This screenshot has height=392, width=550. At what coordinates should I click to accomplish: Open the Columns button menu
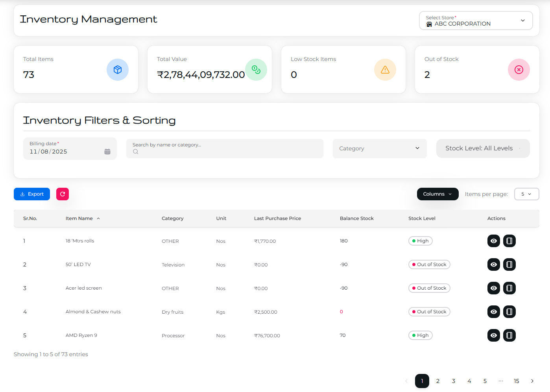coord(437,194)
